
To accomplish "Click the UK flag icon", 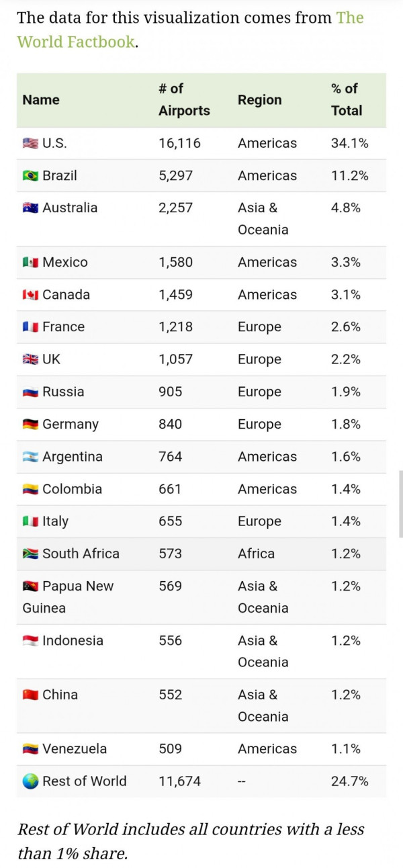I will click(30, 359).
